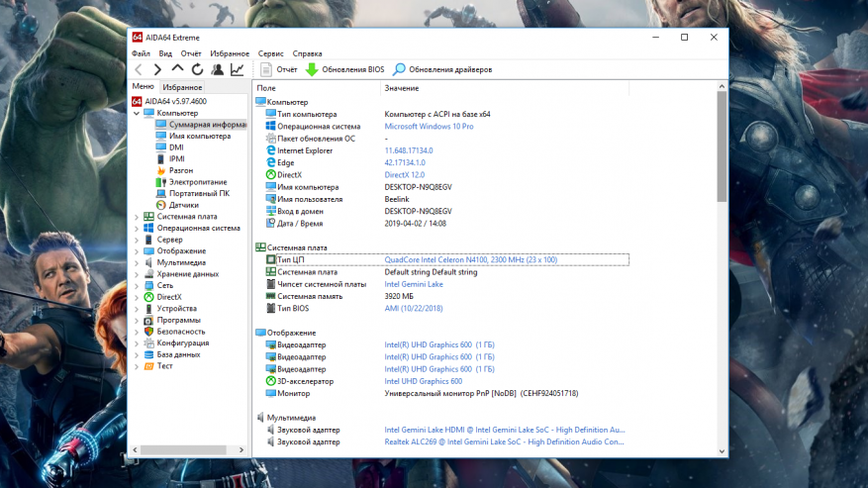Open the user profile toolbar icon
This screenshot has height=488, width=868.
218,69
